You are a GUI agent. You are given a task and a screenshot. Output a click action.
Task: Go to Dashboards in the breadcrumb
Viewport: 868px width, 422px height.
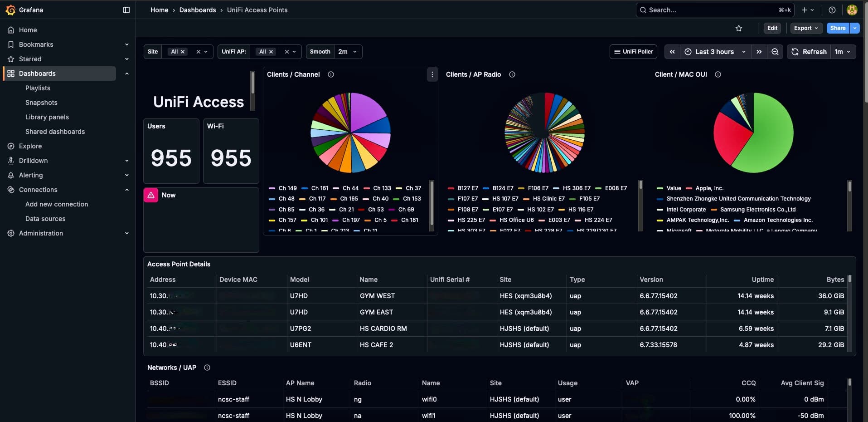pos(198,10)
